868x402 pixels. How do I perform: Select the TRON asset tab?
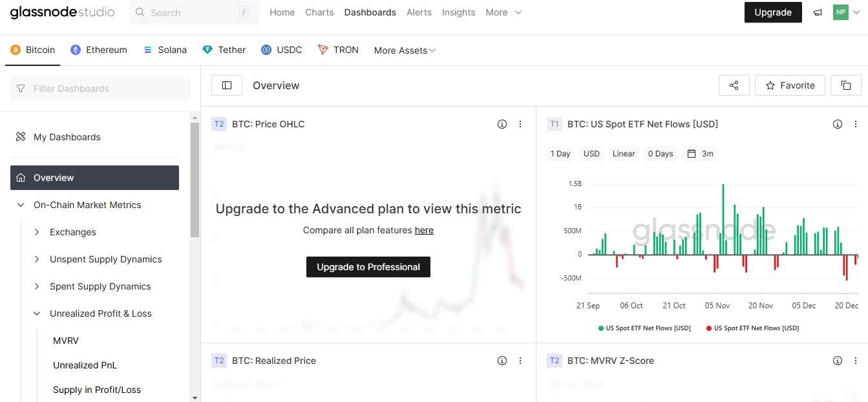coord(339,50)
